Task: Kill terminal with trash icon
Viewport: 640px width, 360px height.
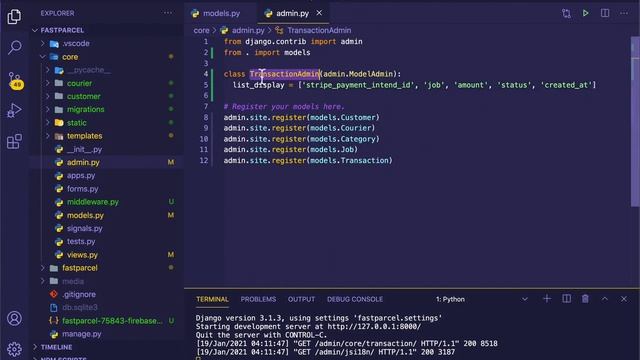Action: pos(585,299)
